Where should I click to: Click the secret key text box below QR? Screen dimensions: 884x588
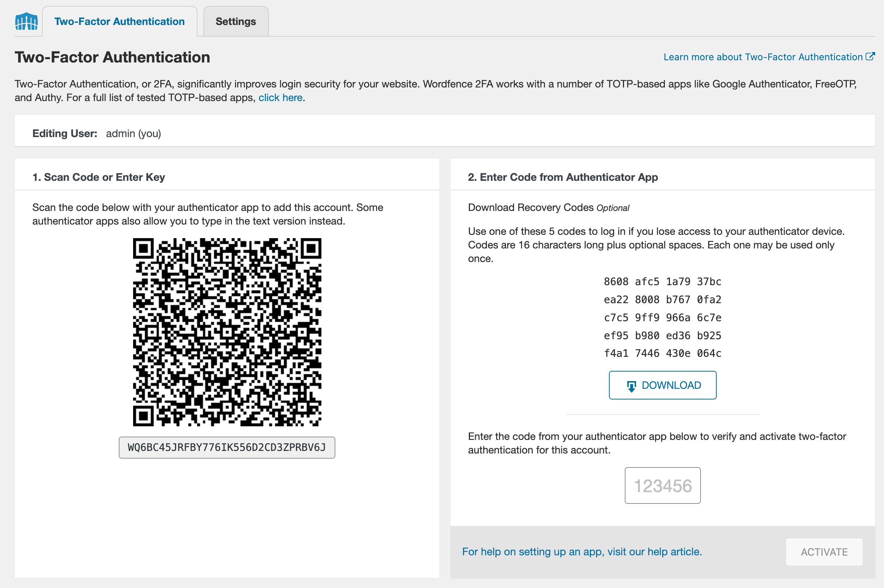(227, 447)
